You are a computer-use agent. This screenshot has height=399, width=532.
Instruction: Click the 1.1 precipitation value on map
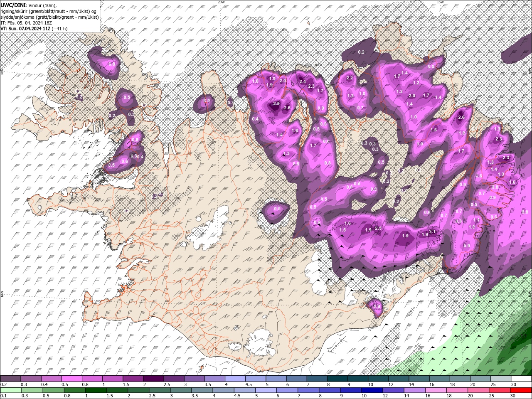476,220
